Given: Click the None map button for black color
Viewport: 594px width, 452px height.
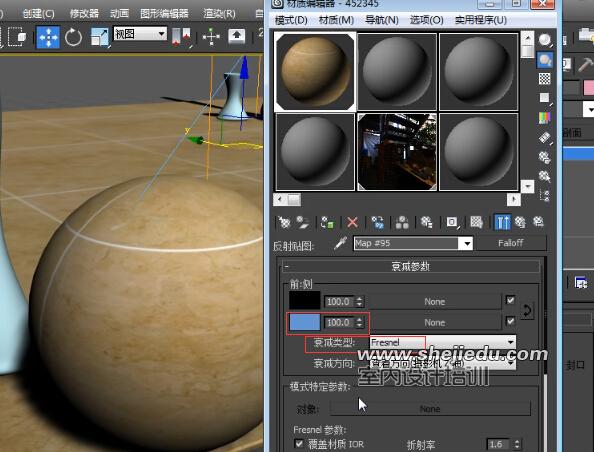Looking at the screenshot, I should [434, 302].
